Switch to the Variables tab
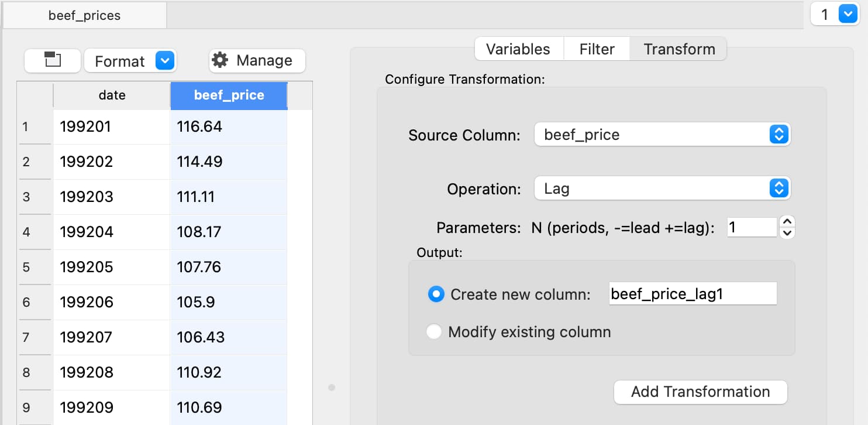Screen dimensions: 868x425 pos(518,49)
